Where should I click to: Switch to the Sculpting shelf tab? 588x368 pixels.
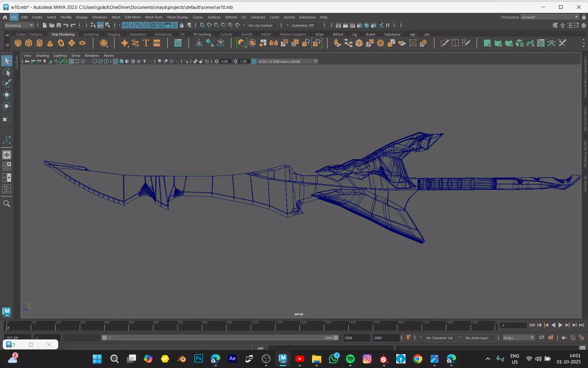coord(91,34)
